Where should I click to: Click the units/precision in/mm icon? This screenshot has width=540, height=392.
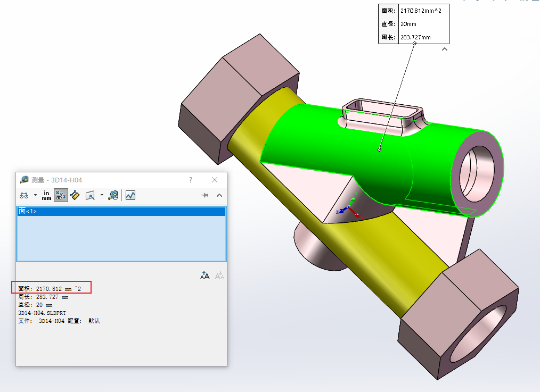point(46,195)
